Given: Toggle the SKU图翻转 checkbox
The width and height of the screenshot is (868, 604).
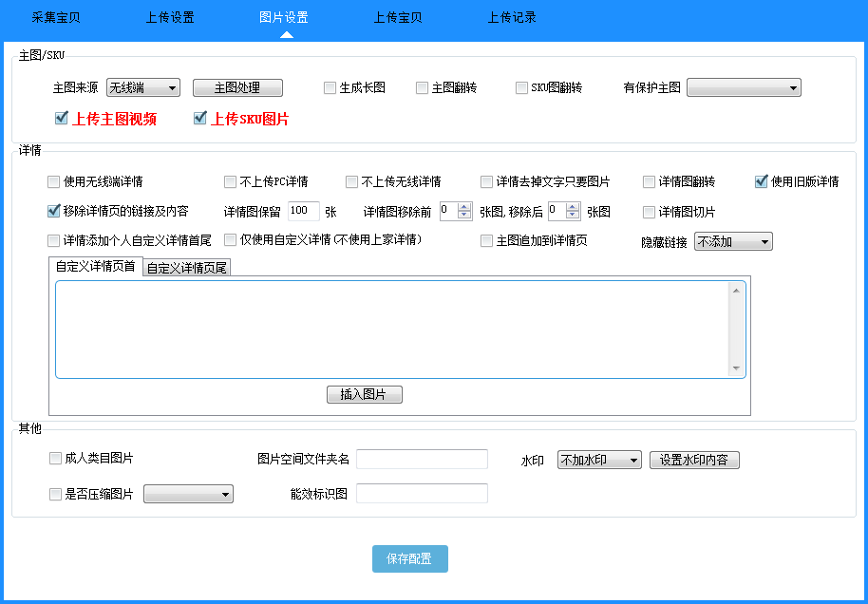Looking at the screenshot, I should tap(520, 87).
